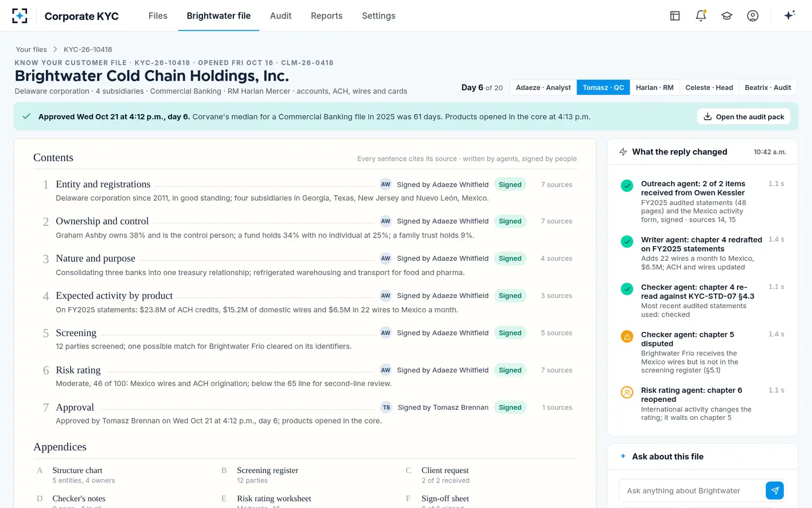Open the Reports tab

(x=326, y=16)
